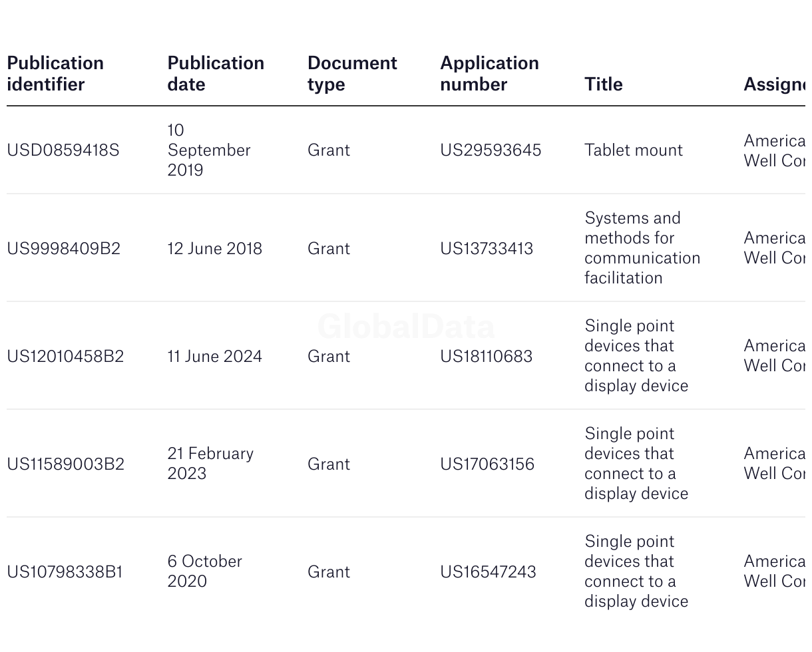Viewport: 812px width, 652px height.
Task: Select application number US18110683
Action: tap(486, 357)
